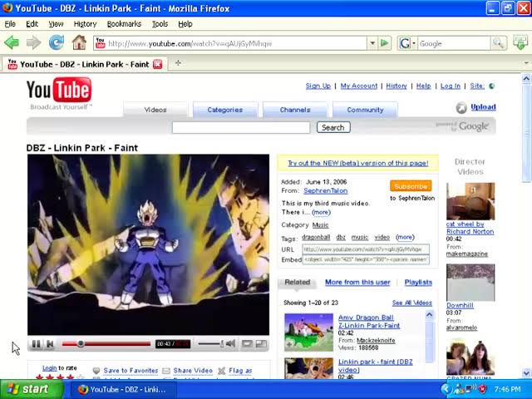Click the Save to Favorites heart icon
532x399 pixels.
pos(96,371)
